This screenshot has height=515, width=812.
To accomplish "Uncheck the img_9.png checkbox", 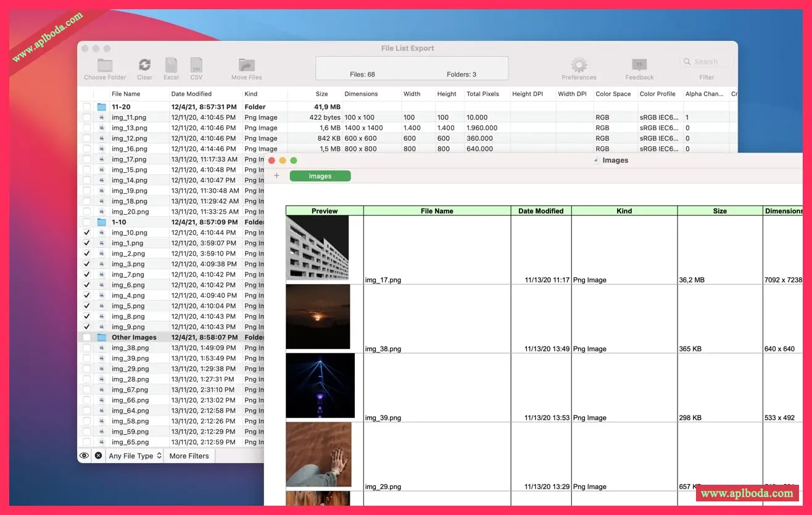I will (x=86, y=327).
